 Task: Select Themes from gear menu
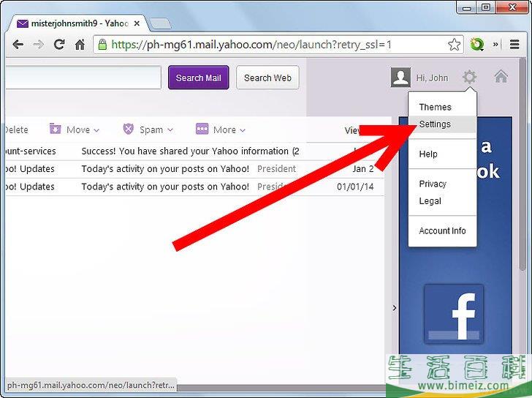click(436, 108)
